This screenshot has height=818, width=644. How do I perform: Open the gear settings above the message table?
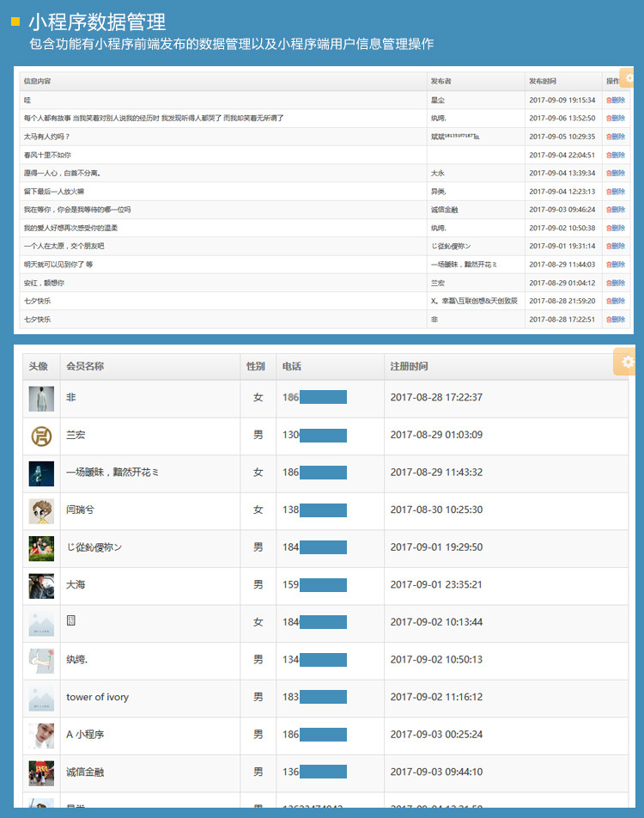coord(629,78)
